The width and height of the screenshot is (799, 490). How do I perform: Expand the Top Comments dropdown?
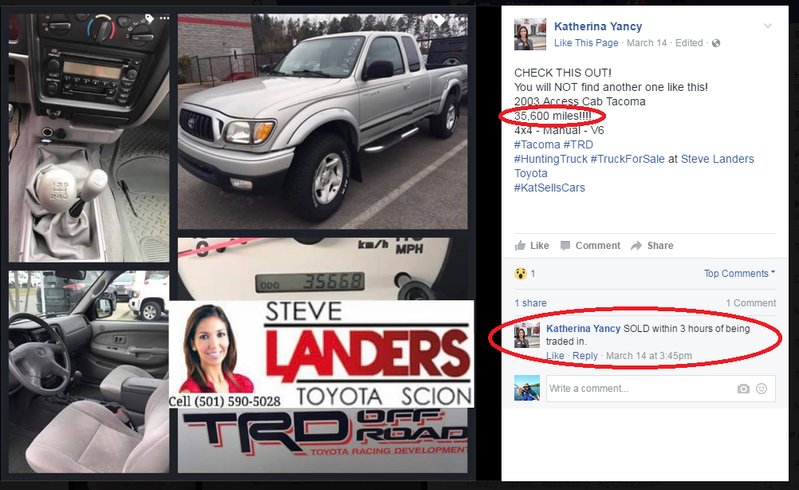click(x=739, y=274)
